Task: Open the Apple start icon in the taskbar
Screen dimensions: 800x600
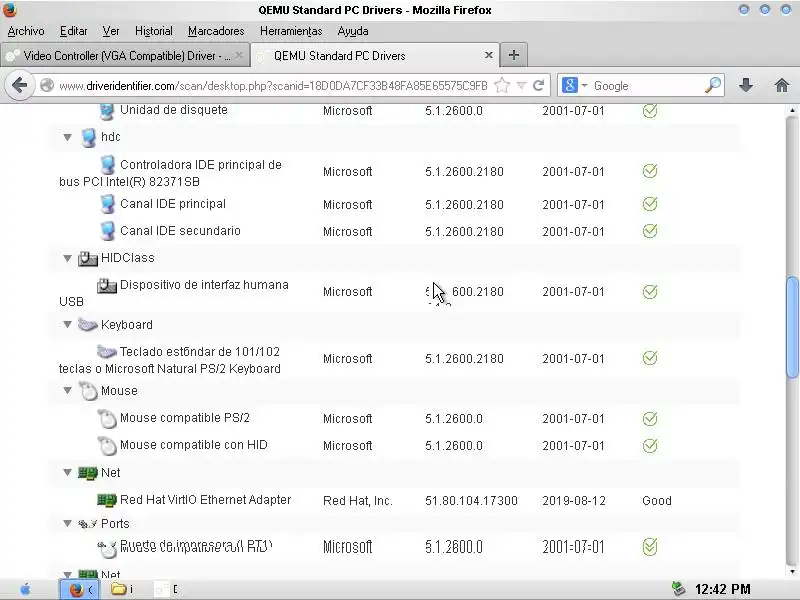Action: [25, 589]
